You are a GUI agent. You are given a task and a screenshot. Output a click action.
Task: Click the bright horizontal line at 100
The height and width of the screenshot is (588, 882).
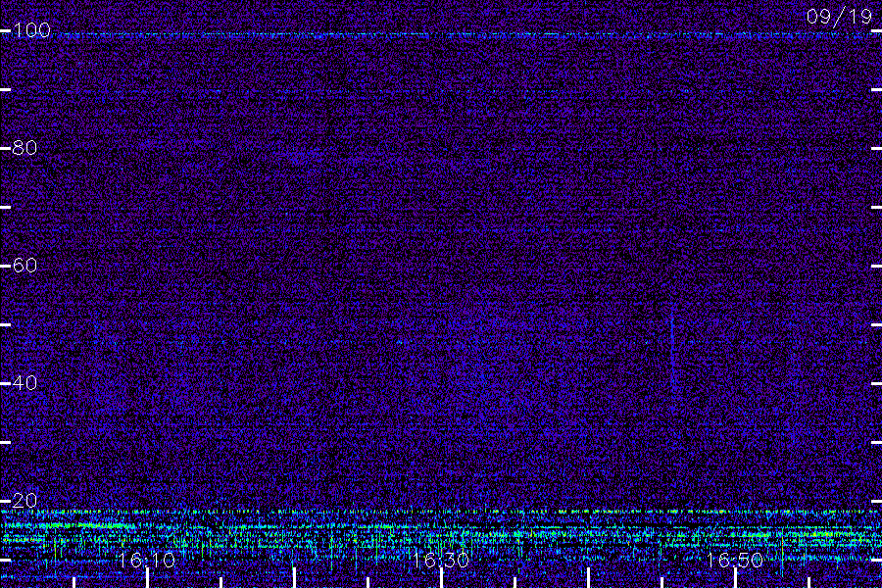coord(466,35)
